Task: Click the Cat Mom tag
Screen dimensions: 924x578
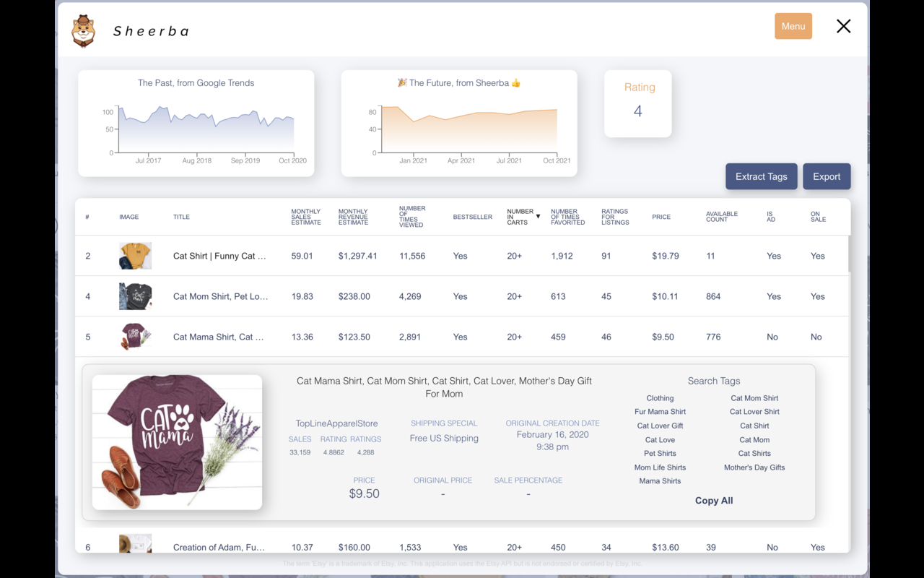Action: click(x=754, y=440)
